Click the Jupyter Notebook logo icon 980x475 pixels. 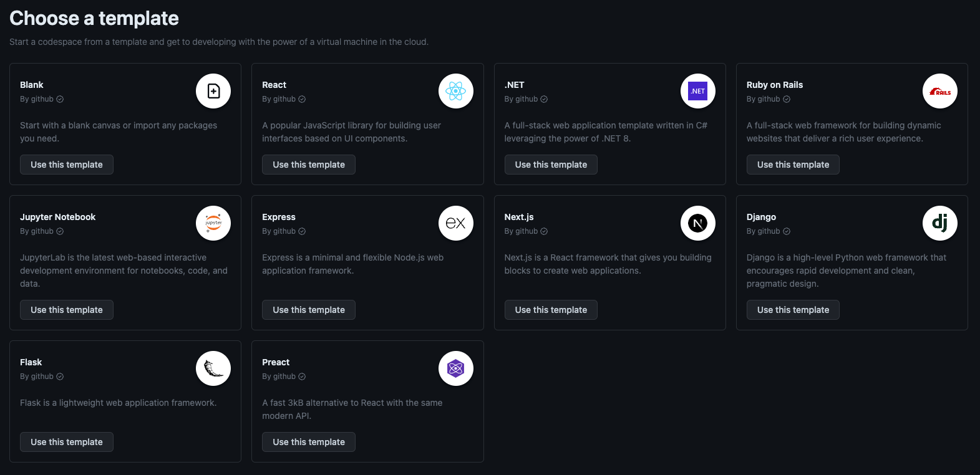pos(213,223)
